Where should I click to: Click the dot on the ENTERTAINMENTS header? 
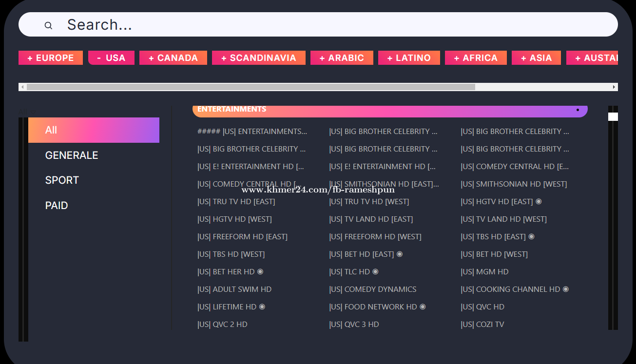578,110
